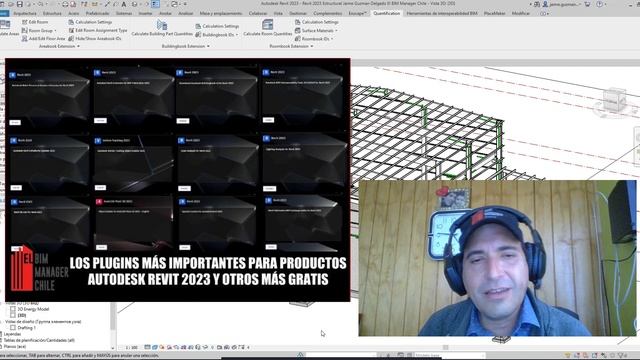This screenshot has height=360, width=640.
Task: Click the Help question mark icon
Action: (600, 4)
